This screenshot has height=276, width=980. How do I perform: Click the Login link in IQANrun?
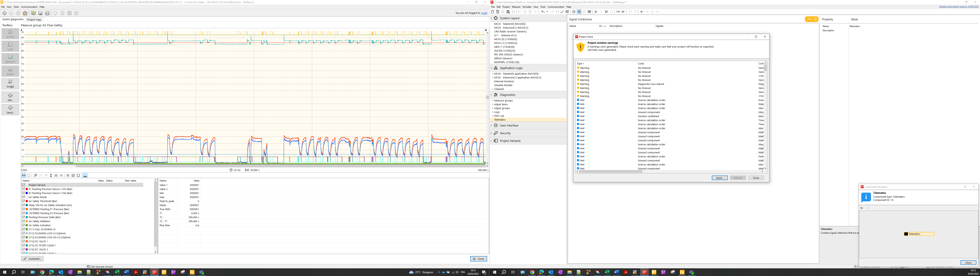[x=484, y=13]
